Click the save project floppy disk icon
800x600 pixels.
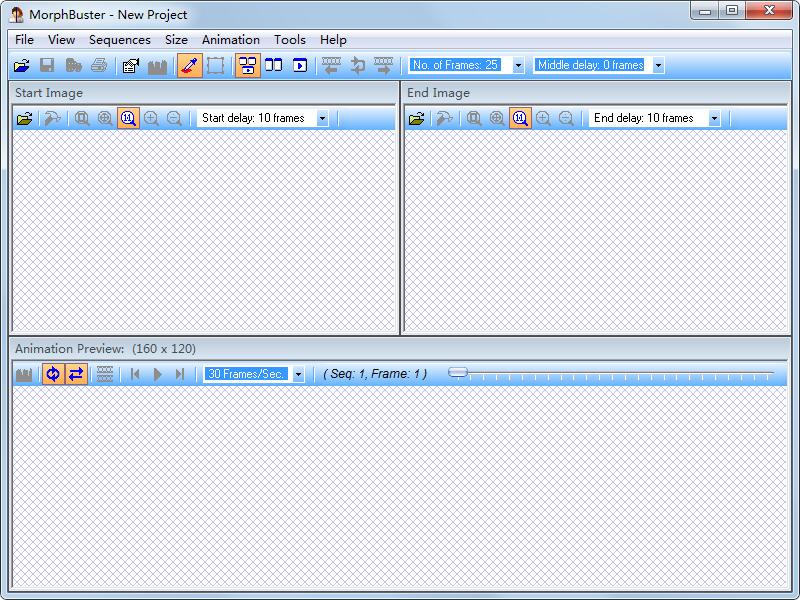[x=47, y=65]
